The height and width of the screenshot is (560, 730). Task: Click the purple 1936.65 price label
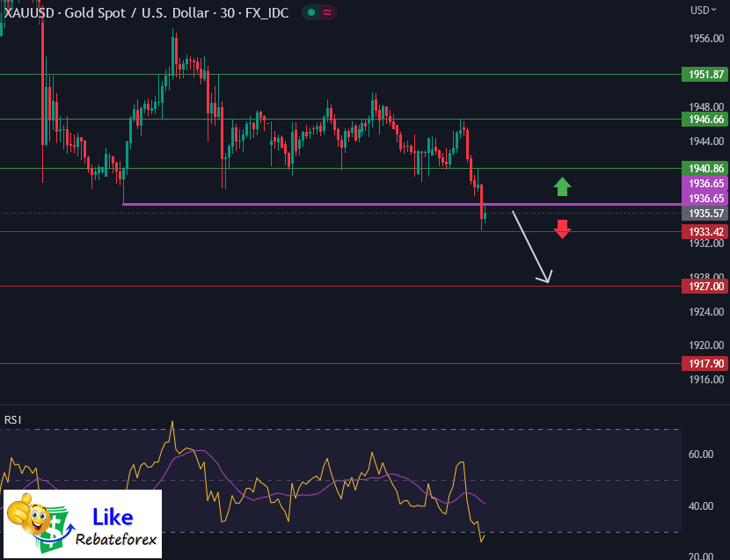704,184
